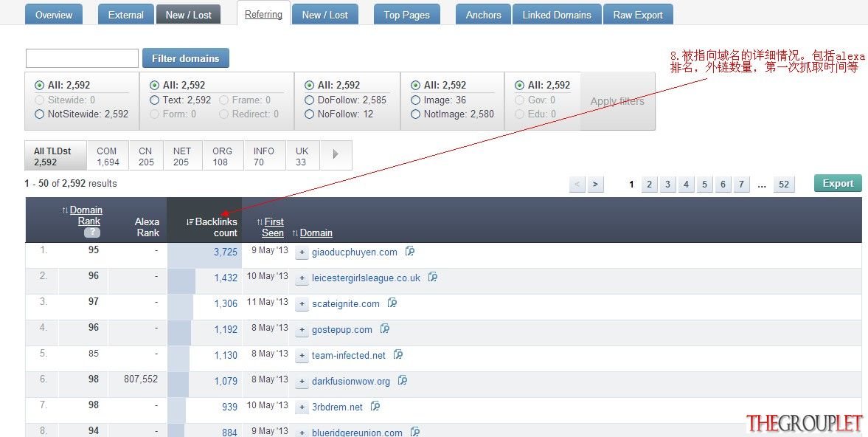Filter by CN 205 TLD tab
868x437 pixels.
coord(146,156)
